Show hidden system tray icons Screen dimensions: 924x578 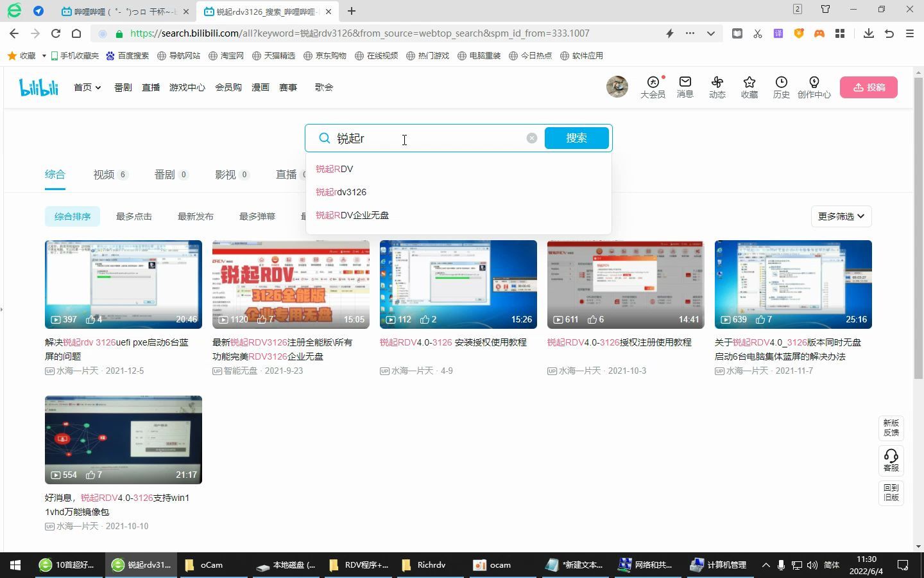[x=766, y=565]
